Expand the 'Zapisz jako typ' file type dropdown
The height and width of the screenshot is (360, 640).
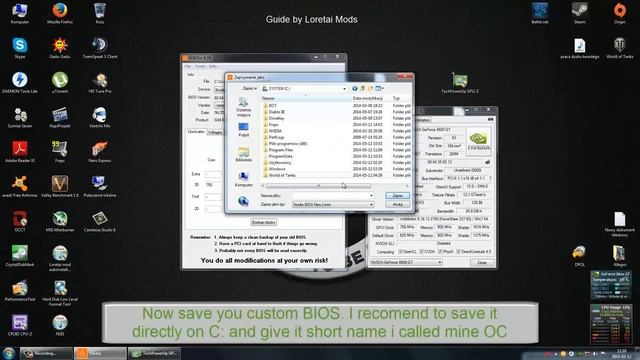371,204
